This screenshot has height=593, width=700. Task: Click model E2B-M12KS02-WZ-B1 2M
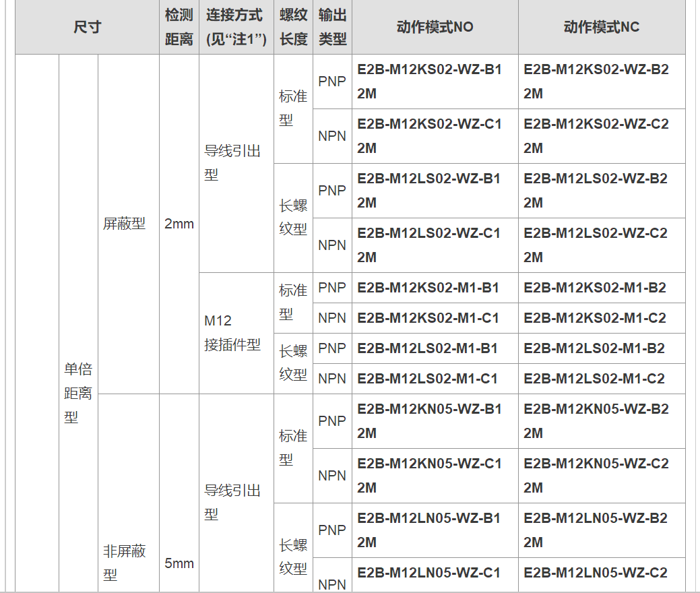pos(435,82)
